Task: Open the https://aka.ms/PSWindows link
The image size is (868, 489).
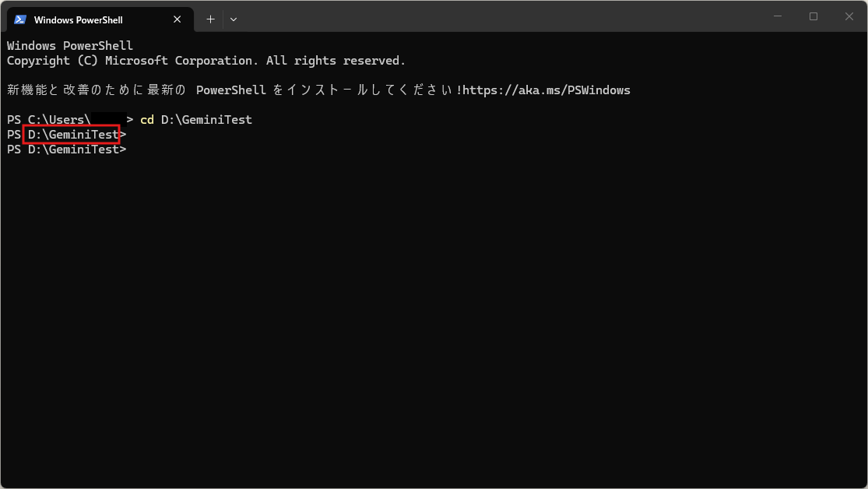Action: pos(546,90)
